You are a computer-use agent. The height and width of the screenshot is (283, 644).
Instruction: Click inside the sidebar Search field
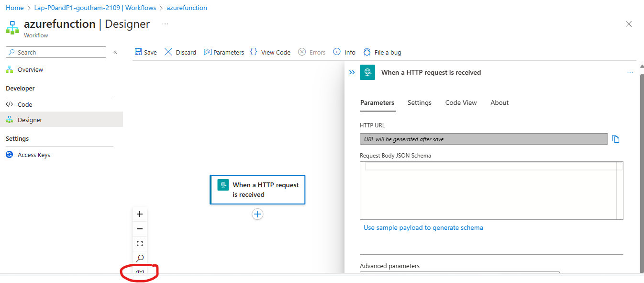(x=56, y=52)
